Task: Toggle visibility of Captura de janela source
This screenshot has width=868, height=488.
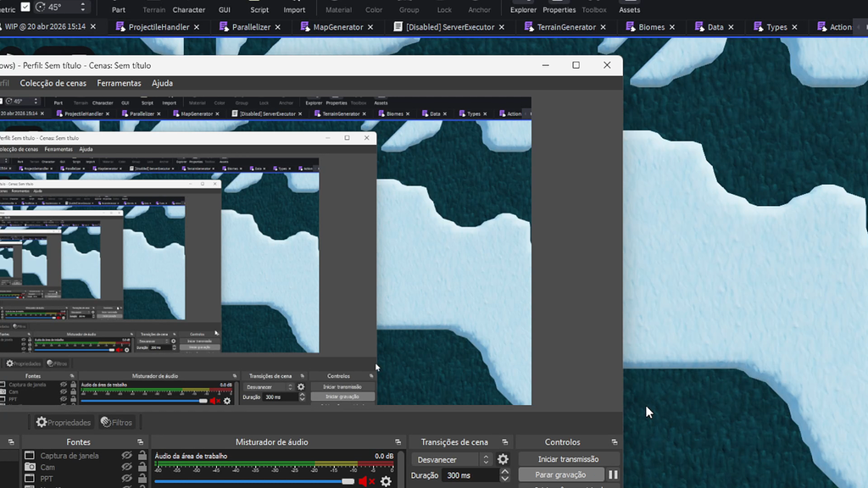Action: (127, 455)
